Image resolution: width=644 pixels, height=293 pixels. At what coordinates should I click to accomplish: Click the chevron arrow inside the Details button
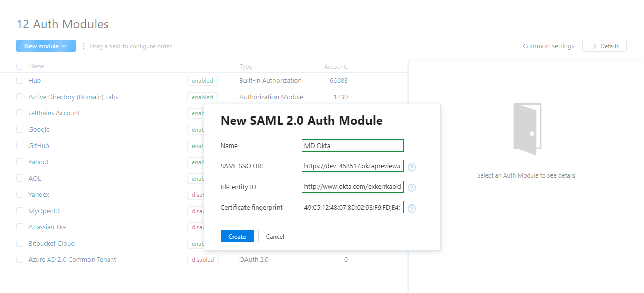coord(595,46)
